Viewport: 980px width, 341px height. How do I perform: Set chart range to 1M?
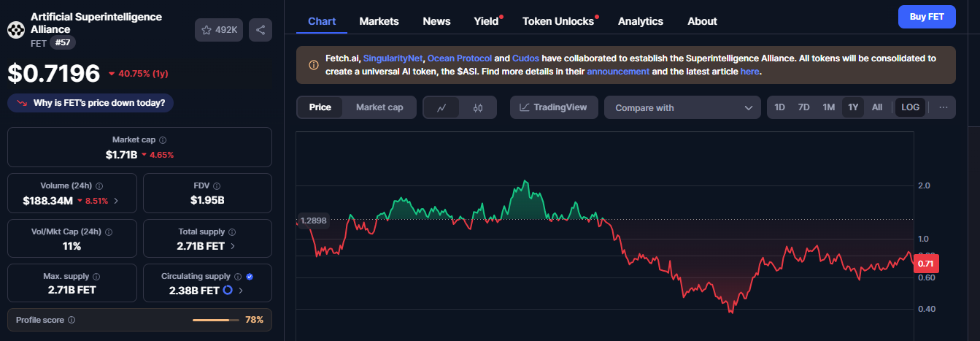[x=828, y=107]
